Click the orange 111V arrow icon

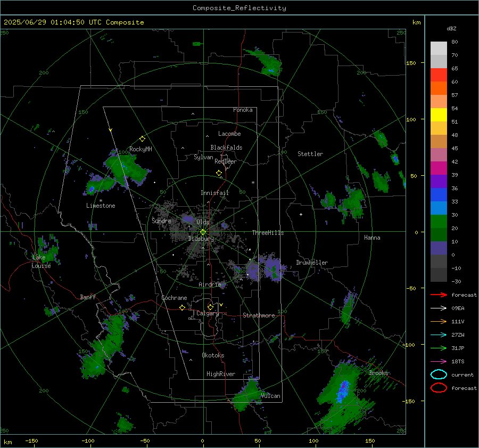(x=439, y=321)
